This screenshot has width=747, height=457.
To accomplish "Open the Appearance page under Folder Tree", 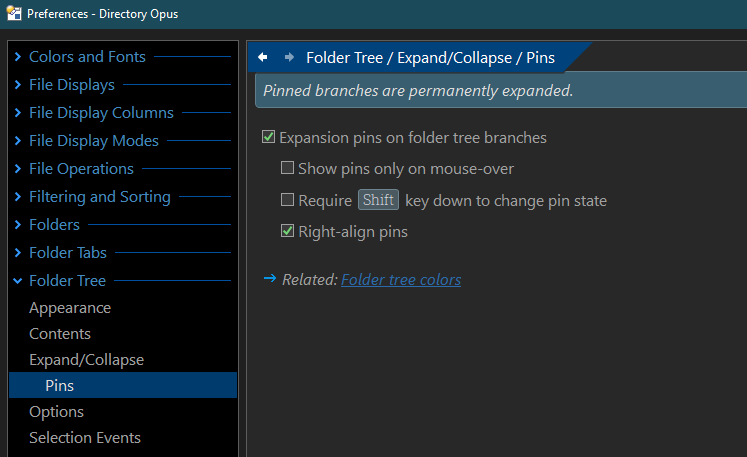I will click(70, 308).
